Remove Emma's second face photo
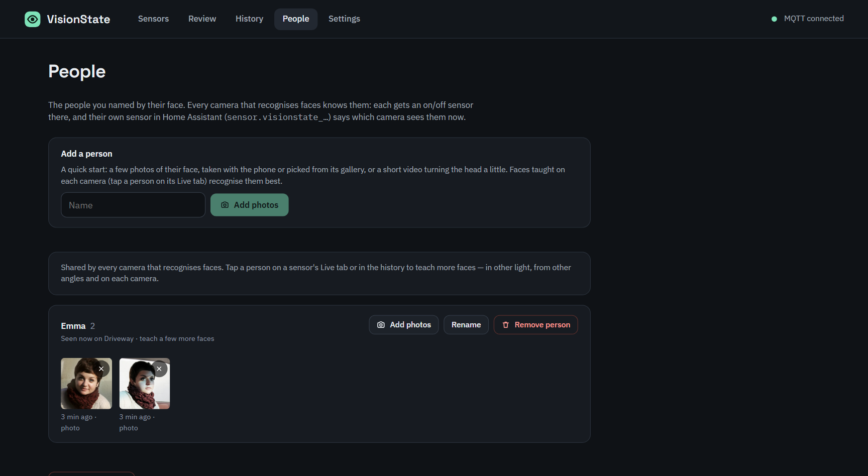 [x=159, y=369]
